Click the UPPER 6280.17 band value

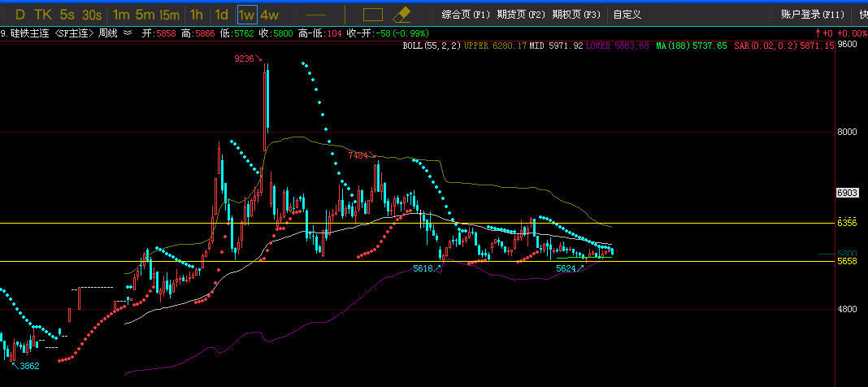point(496,46)
